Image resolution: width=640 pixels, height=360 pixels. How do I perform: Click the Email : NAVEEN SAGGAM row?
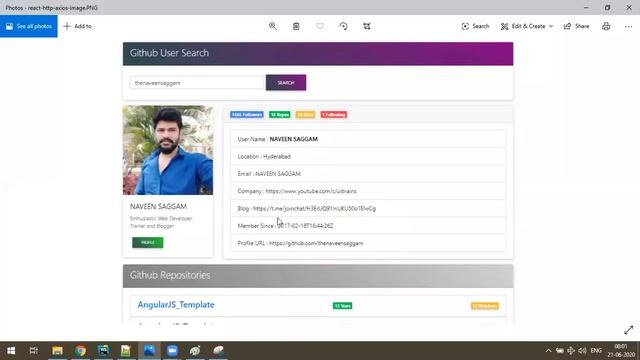coord(368,174)
